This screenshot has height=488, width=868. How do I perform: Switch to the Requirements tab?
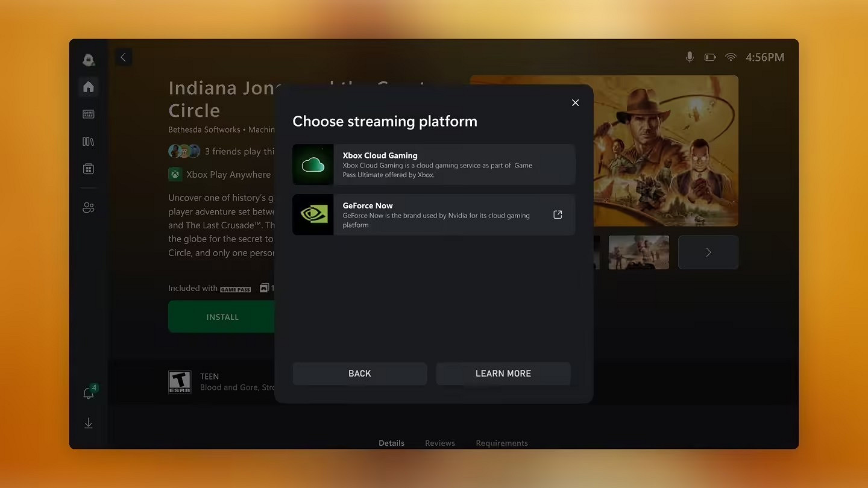click(x=502, y=443)
